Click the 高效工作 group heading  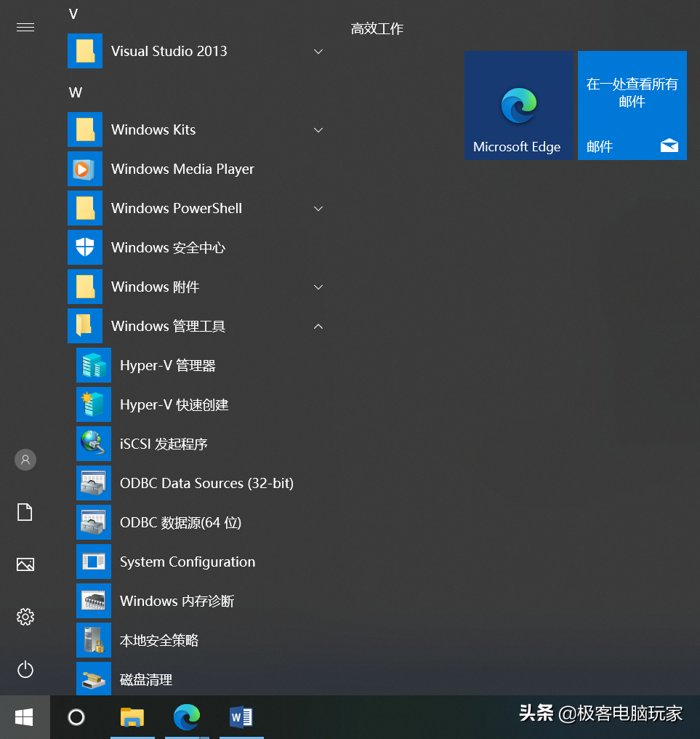pyautogui.click(x=377, y=29)
